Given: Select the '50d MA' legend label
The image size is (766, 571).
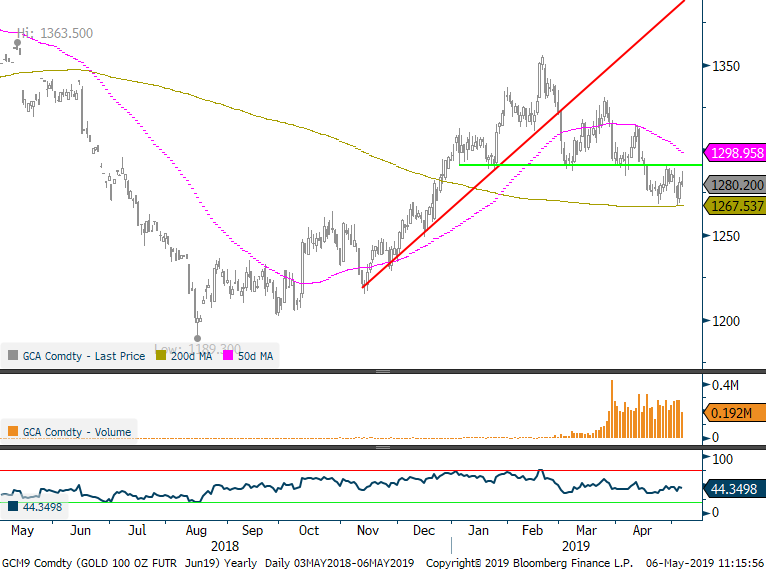Looking at the screenshot, I should click(x=255, y=356).
